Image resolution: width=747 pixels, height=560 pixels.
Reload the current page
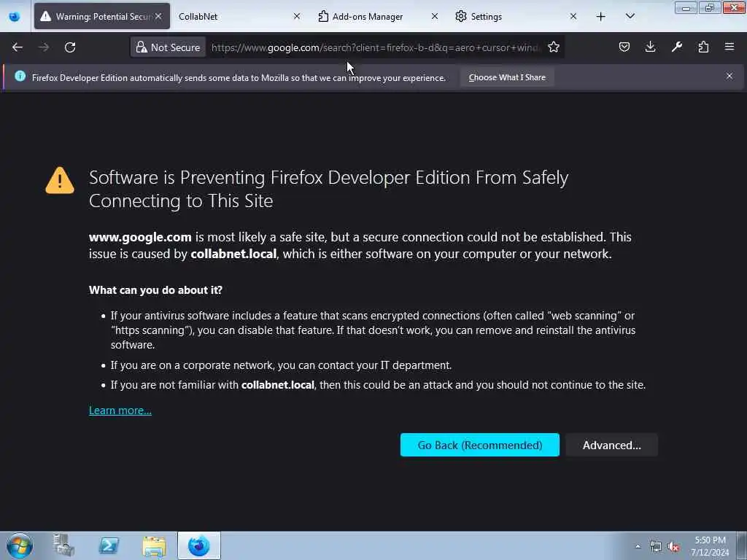(x=70, y=47)
